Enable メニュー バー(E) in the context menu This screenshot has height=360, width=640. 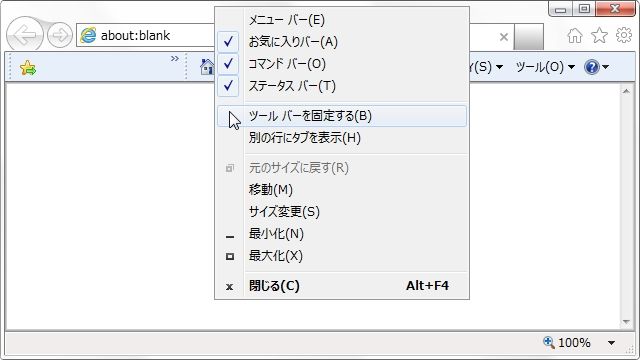pyautogui.click(x=342, y=20)
